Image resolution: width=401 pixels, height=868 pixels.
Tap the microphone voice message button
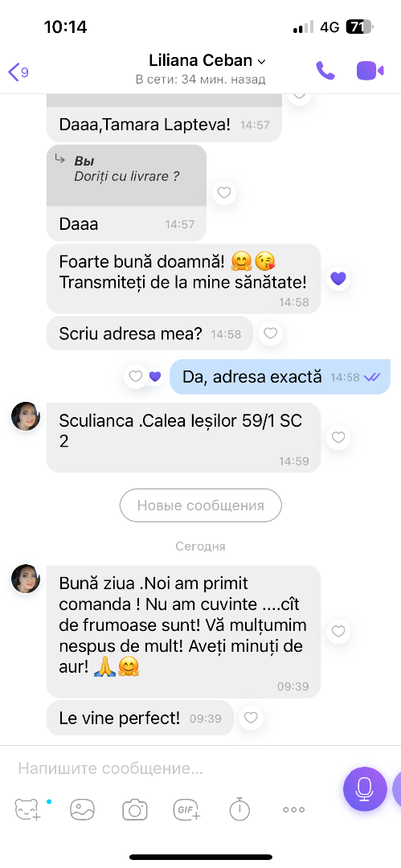click(365, 789)
